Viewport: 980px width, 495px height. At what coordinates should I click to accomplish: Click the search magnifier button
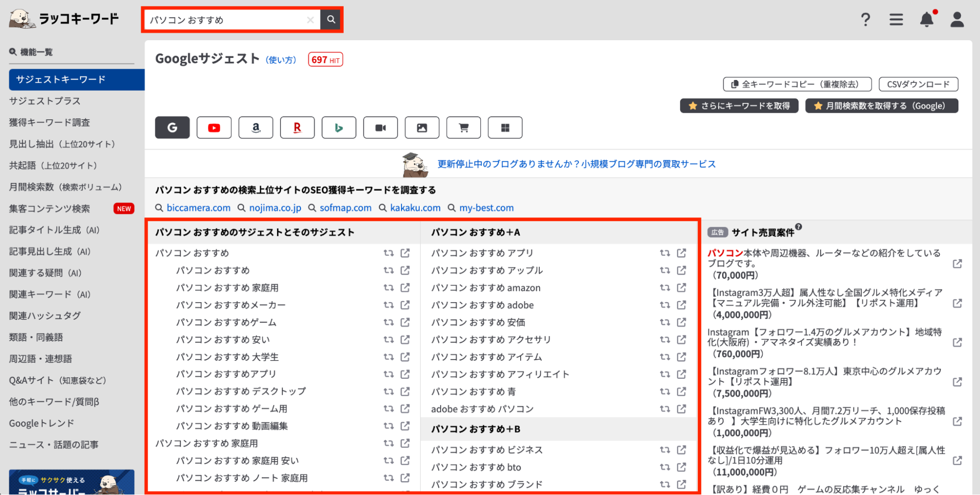331,20
